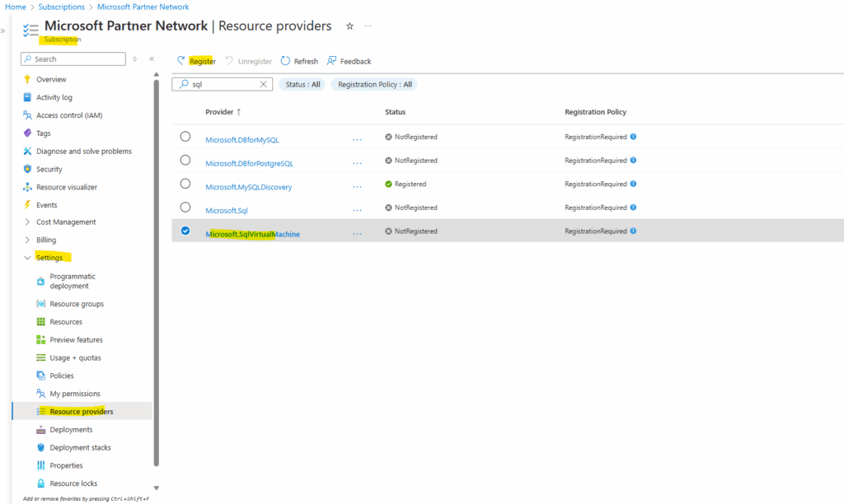This screenshot has width=844, height=504.
Task: Open Programmatic deployment
Action: pos(73,282)
